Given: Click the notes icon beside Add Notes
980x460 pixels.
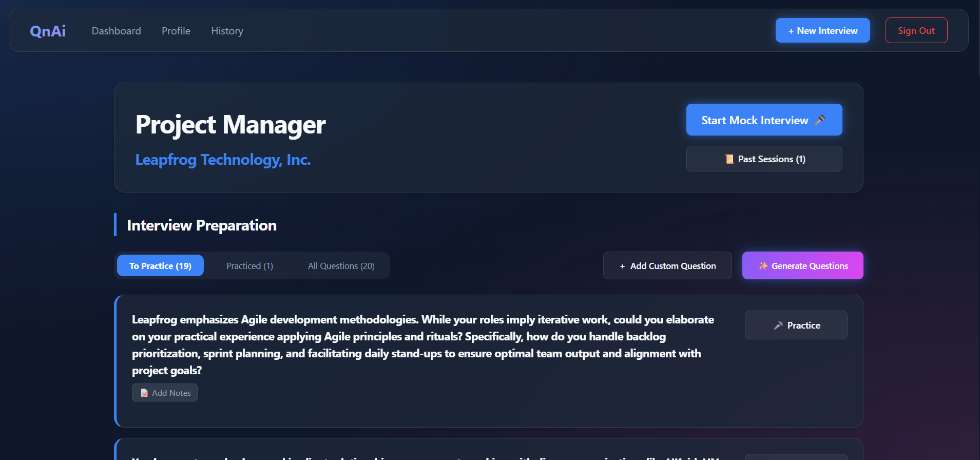Looking at the screenshot, I should (144, 393).
